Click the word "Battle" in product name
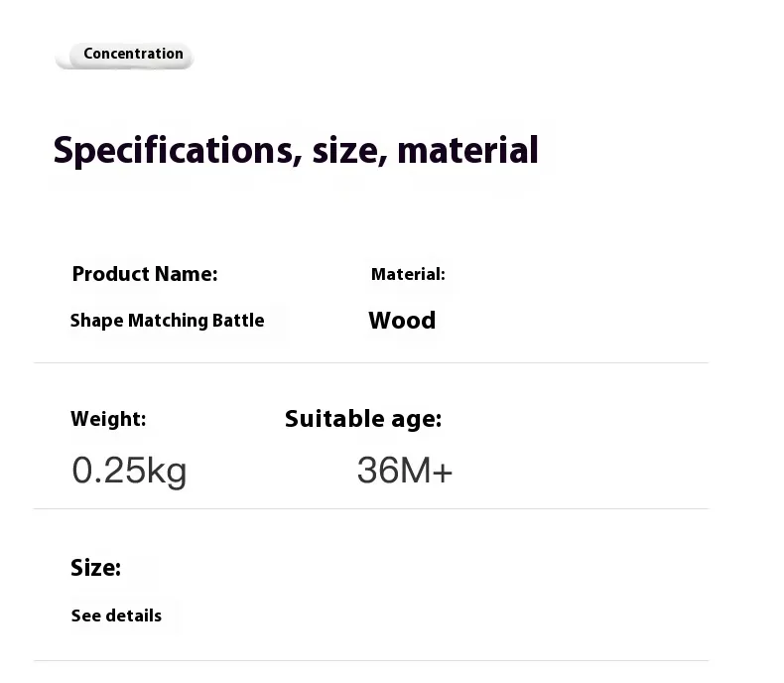784x683 pixels. [238, 321]
